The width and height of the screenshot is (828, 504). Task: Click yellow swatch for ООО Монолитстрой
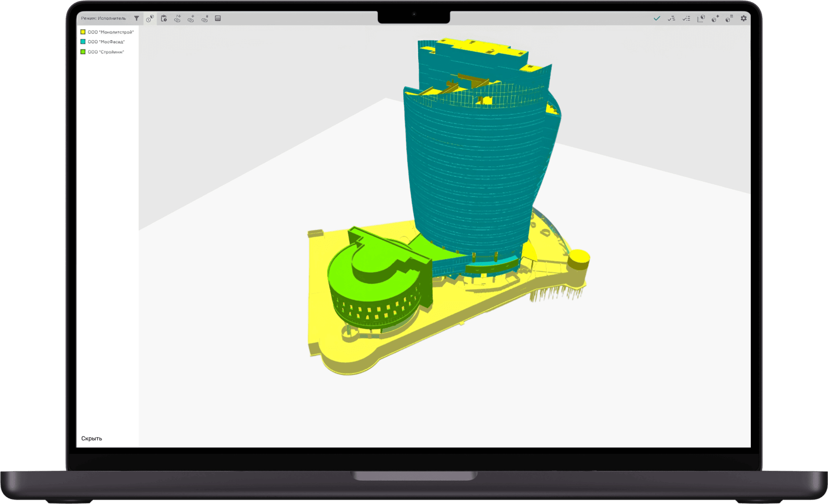point(83,32)
